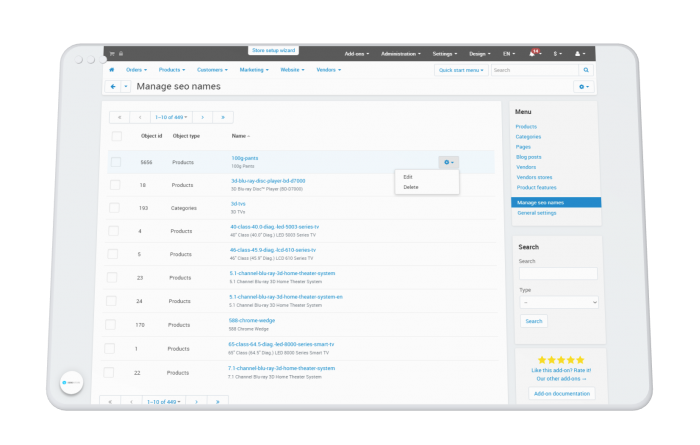The height and width of the screenshot is (445, 700).
Task: Open the 588-chrome-wedge link
Action: [x=252, y=320]
